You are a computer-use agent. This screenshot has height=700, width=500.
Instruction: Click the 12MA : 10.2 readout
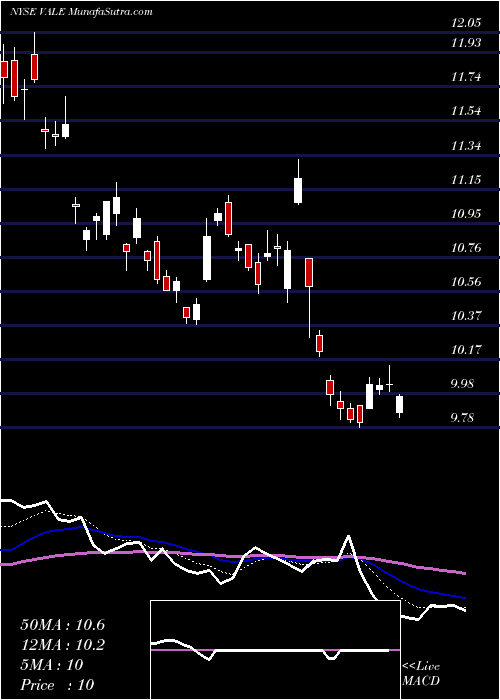pyautogui.click(x=63, y=645)
